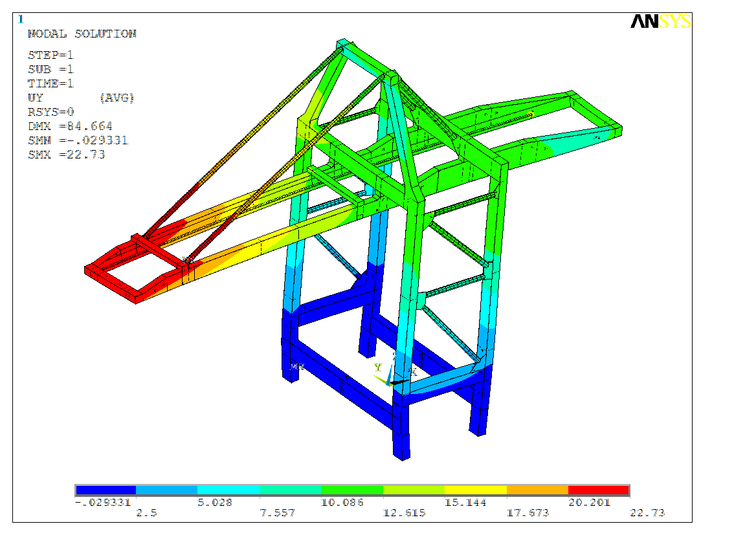Viewport: 756px width, 535px height.
Task: Select the '(AVG)' label
Action: tap(117, 98)
